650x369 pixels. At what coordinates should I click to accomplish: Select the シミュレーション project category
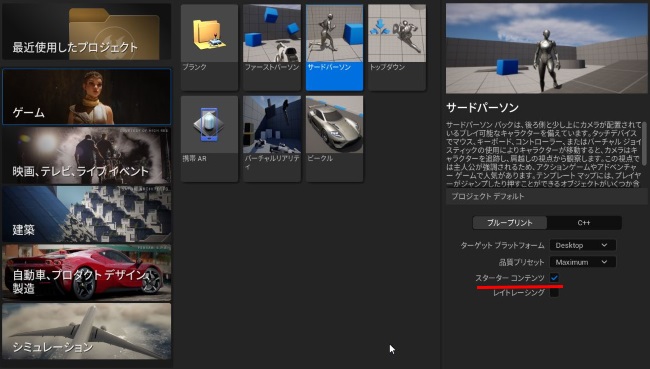[87, 331]
